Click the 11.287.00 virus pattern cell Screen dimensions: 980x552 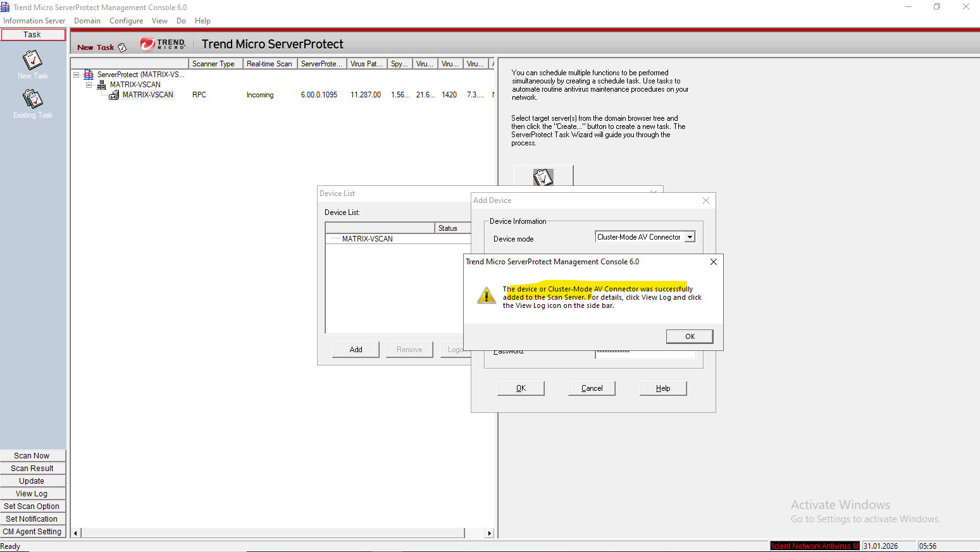pos(366,95)
